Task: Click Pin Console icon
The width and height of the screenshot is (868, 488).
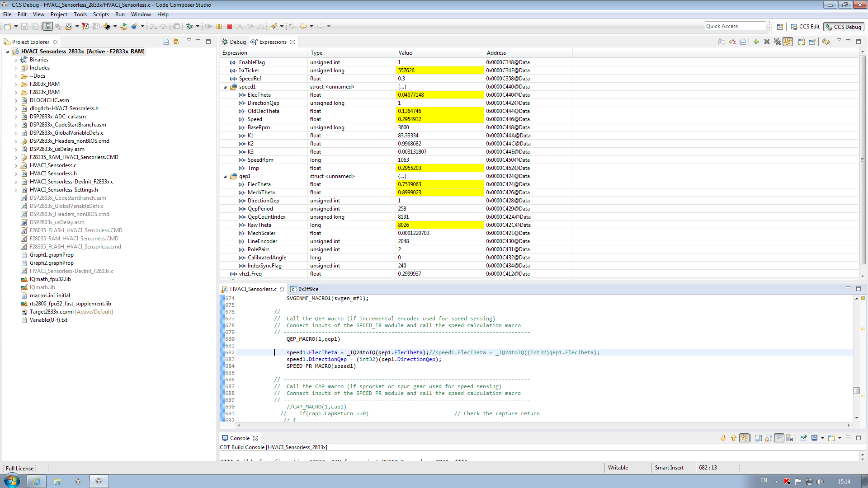Action: [x=803, y=438]
